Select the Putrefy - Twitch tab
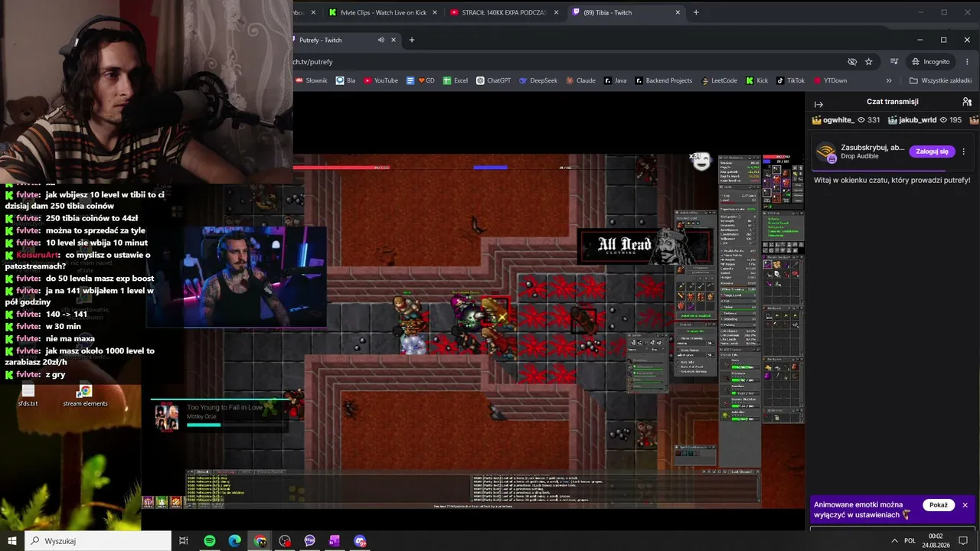The image size is (980, 551). tap(347, 40)
